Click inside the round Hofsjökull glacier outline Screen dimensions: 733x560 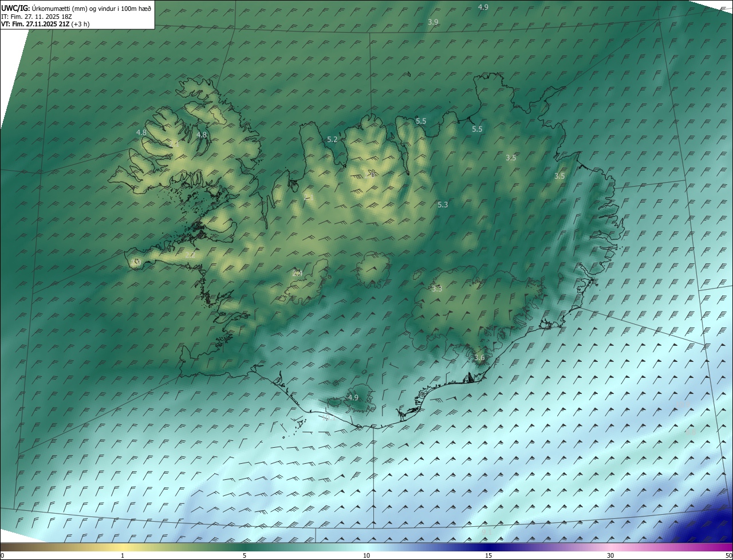tap(372, 269)
